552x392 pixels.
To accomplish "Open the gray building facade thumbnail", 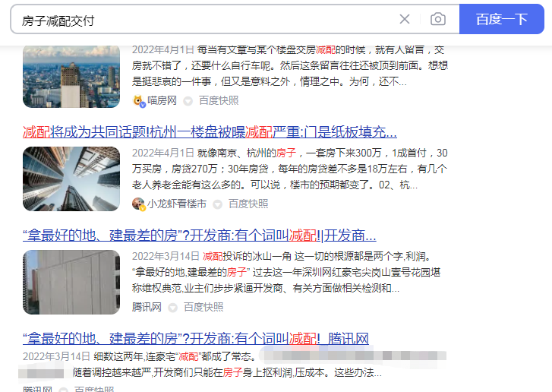I will (71, 282).
